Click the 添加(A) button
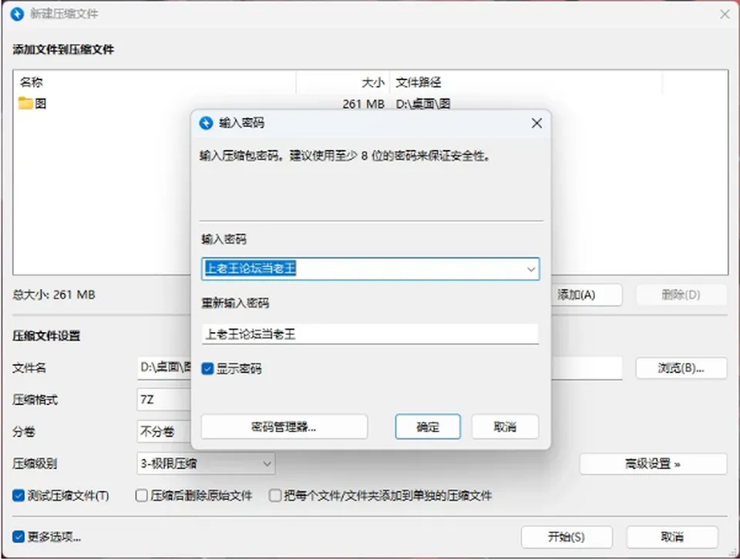The image size is (740, 560). (587, 295)
